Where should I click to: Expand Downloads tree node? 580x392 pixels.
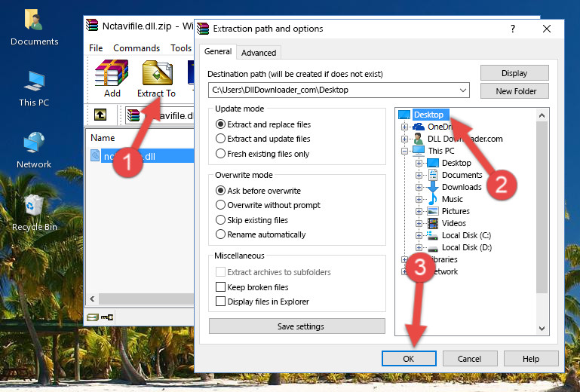419,187
